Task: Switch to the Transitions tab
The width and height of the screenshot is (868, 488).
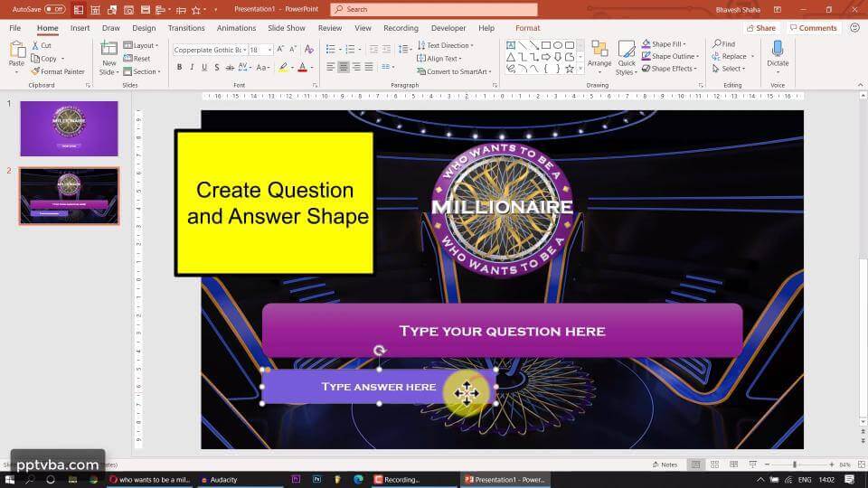Action: point(186,28)
